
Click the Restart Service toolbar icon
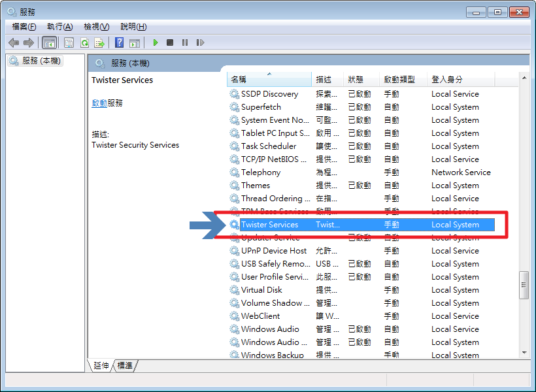[x=200, y=42]
